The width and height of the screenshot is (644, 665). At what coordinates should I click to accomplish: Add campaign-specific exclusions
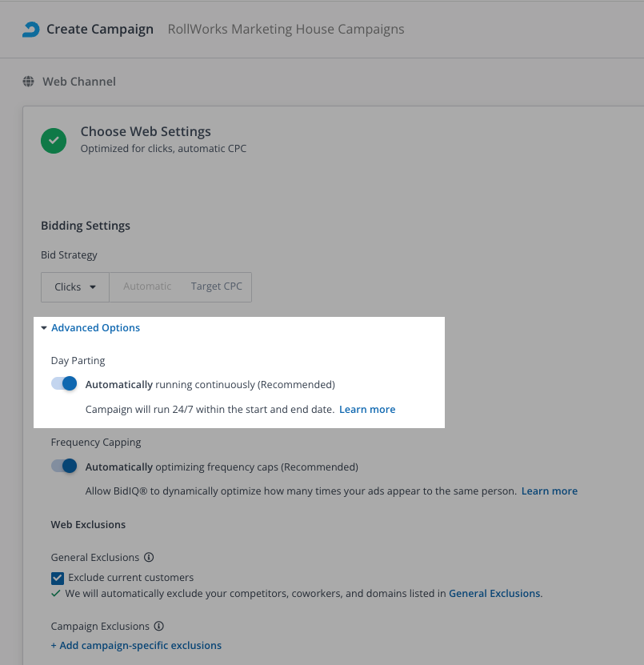136,646
